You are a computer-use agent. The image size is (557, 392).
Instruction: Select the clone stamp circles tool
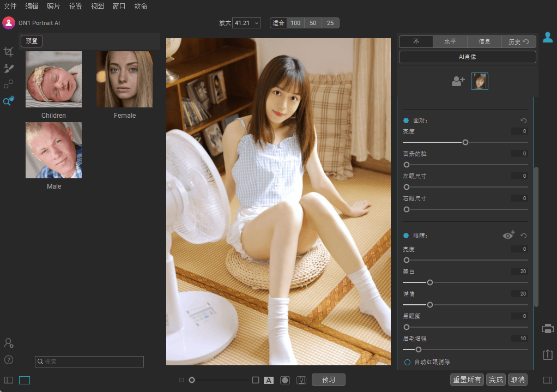tap(9, 84)
